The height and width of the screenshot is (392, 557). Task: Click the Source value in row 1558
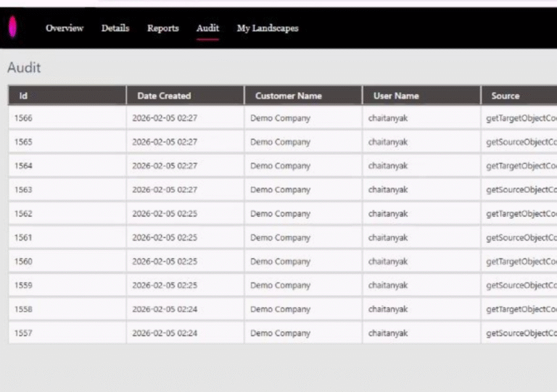(521, 309)
